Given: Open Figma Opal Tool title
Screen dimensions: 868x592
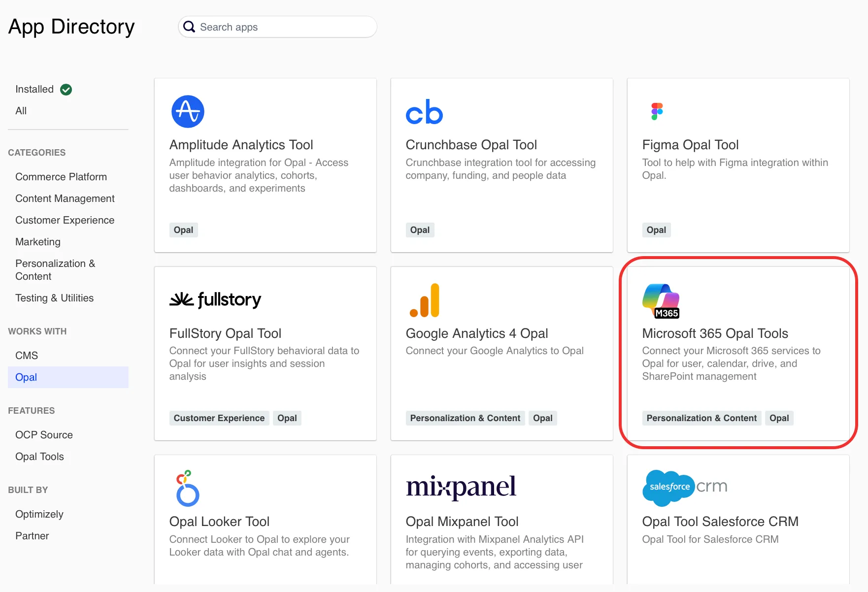Looking at the screenshot, I should click(x=691, y=145).
